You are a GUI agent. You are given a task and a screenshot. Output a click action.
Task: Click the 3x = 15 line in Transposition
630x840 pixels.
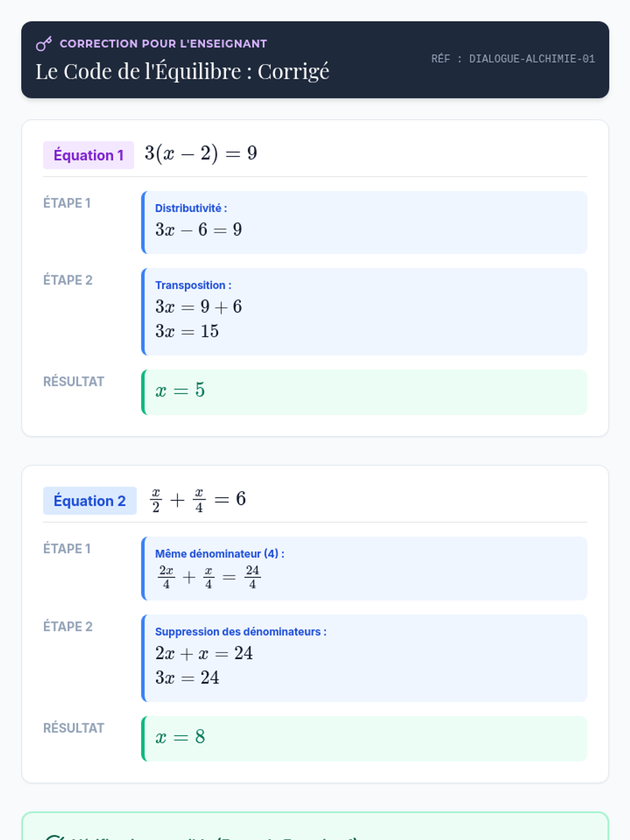(x=187, y=331)
